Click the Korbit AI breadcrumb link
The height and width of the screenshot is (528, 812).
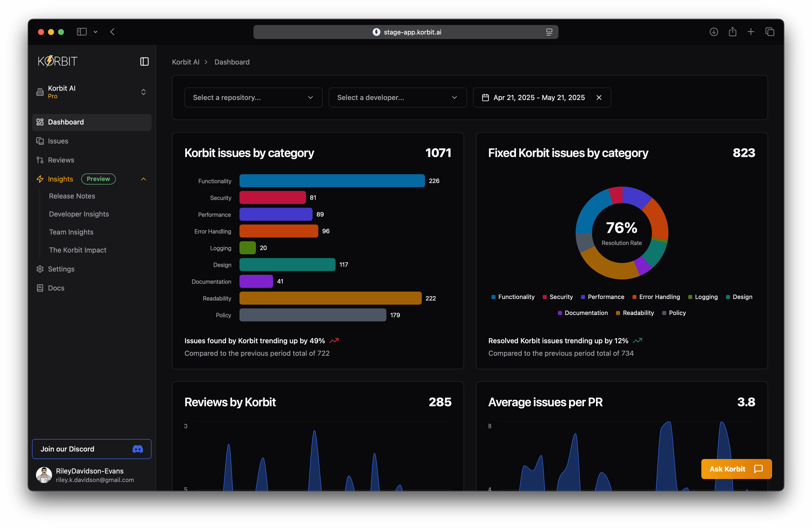pyautogui.click(x=185, y=62)
